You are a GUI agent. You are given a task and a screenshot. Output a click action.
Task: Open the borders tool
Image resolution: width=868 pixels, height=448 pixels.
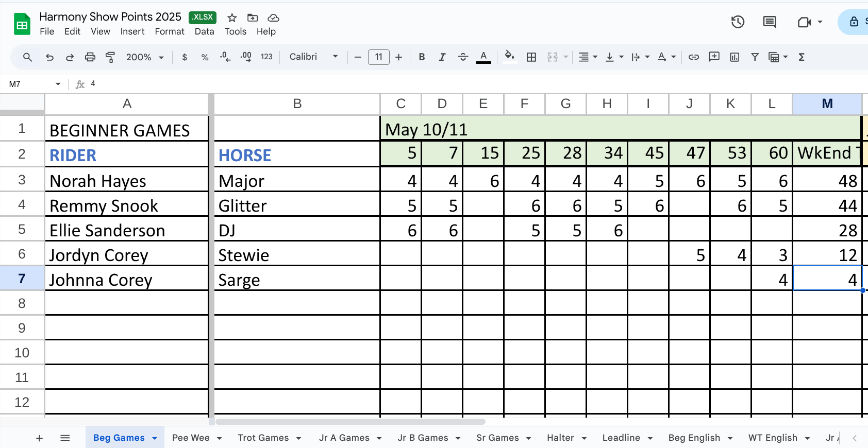click(531, 57)
